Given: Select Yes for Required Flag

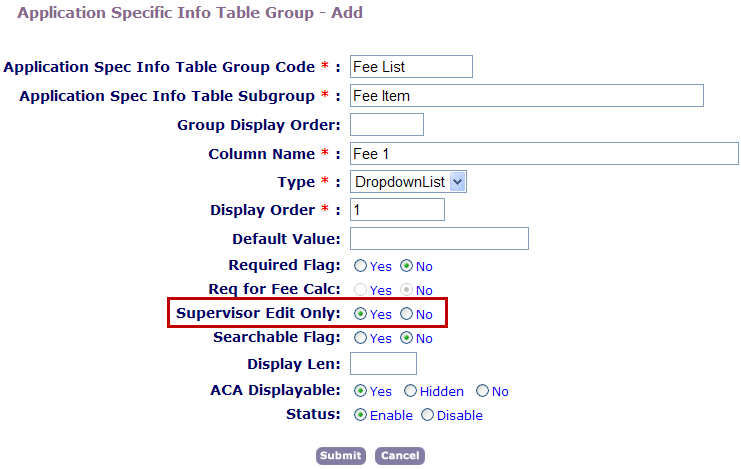Looking at the screenshot, I should click(360, 266).
